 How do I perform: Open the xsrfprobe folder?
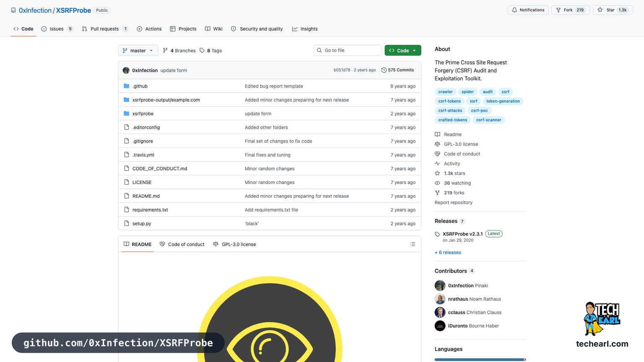(143, 114)
